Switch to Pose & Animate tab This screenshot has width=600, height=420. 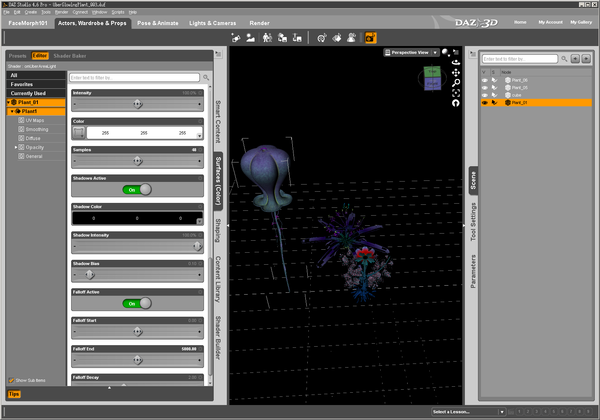158,23
